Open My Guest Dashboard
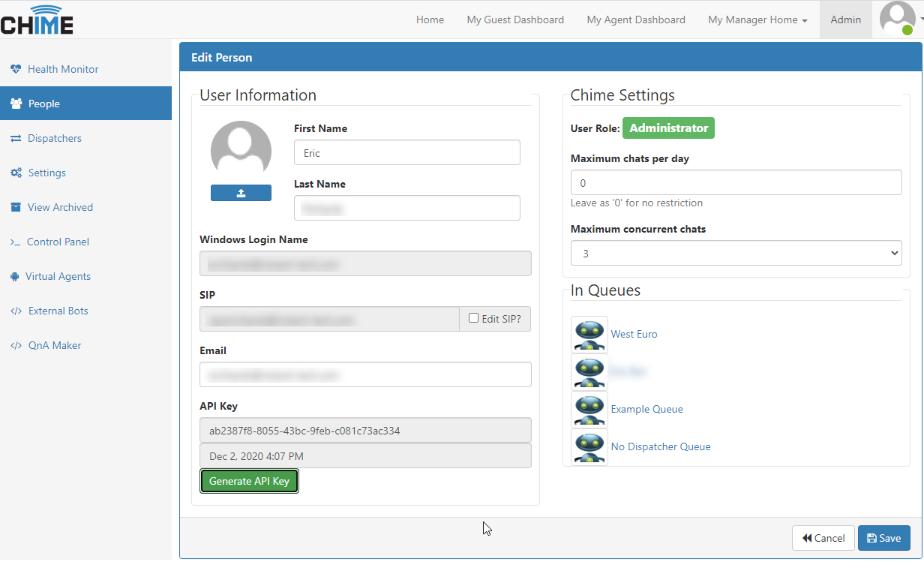 coord(515,20)
